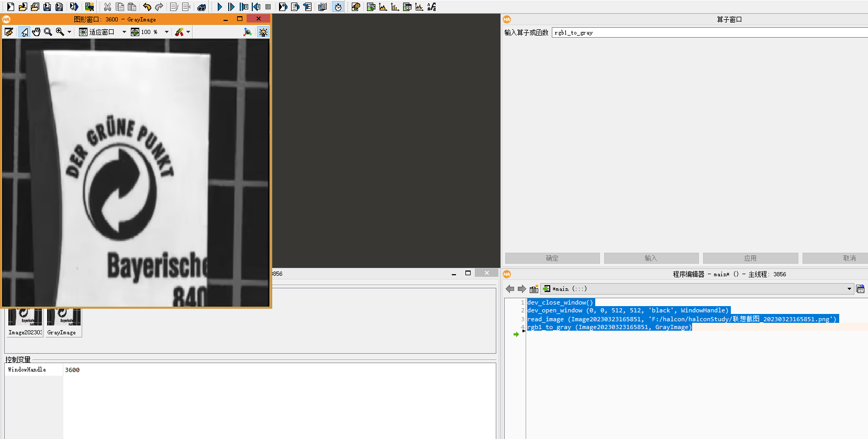Click the A-to-Z sort icon in main toolbar
The image size is (868, 439).
click(432, 7)
